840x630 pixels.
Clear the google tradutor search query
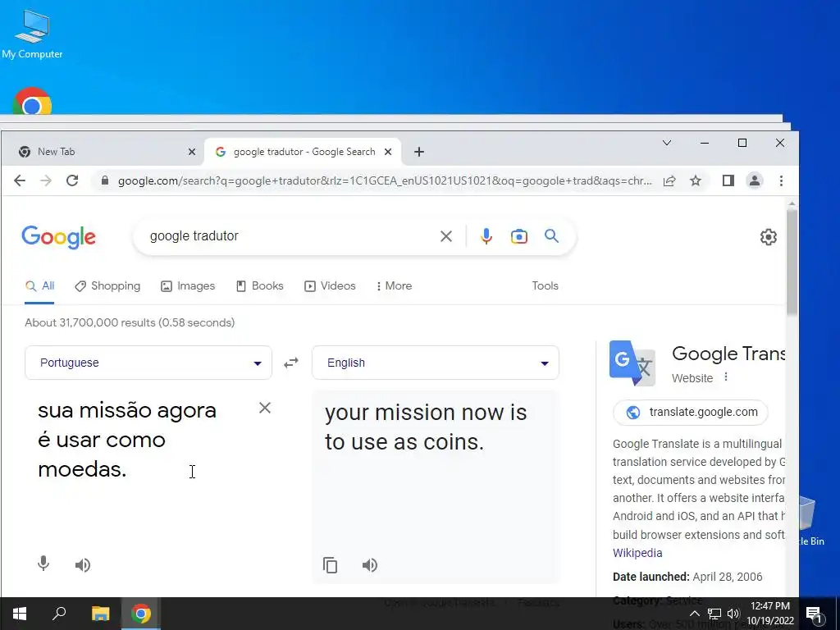[x=445, y=236]
